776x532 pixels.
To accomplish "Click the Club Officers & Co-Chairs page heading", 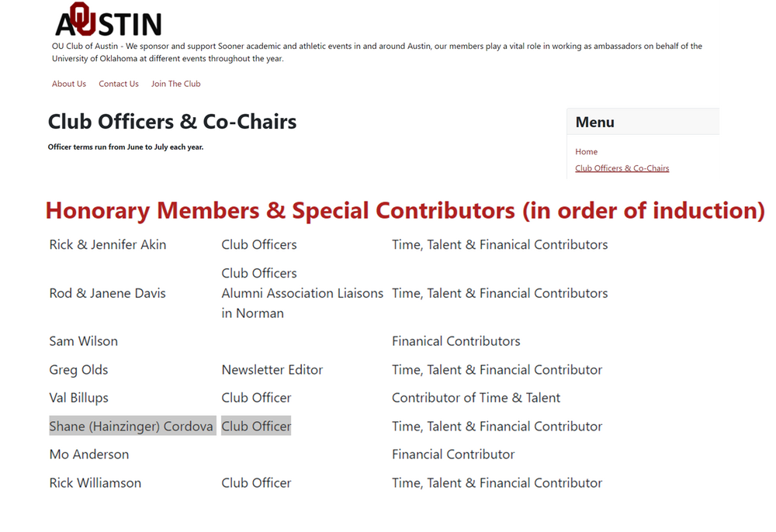I will click(172, 122).
